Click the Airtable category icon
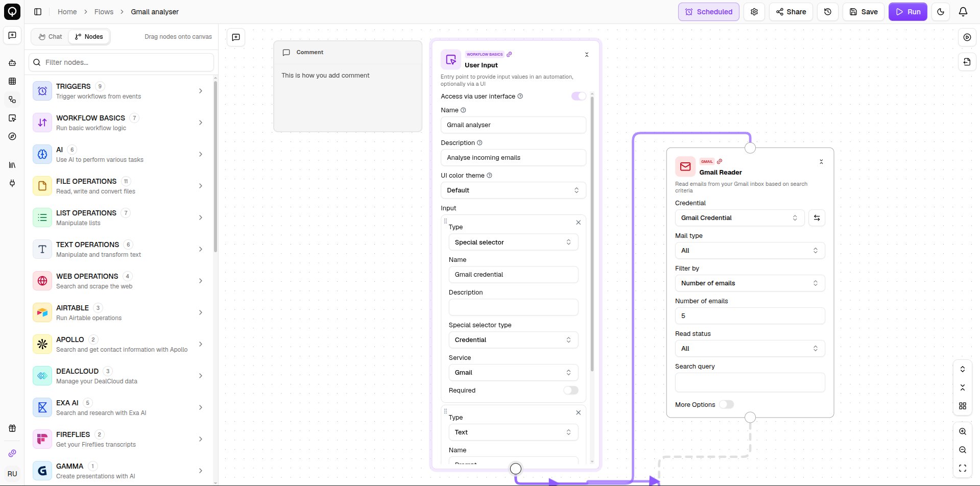980x486 pixels. [x=42, y=312]
